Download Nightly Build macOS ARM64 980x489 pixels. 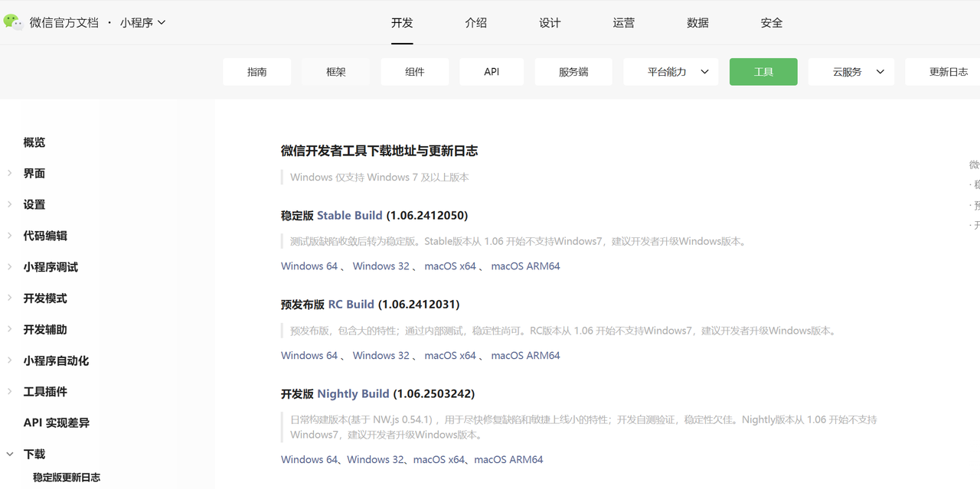508,460
